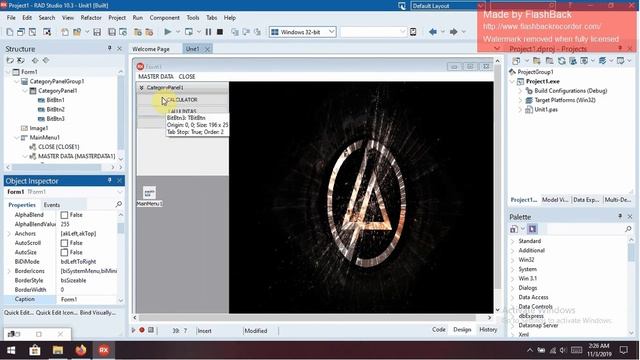Click the RAD Studio RX taskbar icon
Image resolution: width=640 pixels, height=360 pixels.
104,350
